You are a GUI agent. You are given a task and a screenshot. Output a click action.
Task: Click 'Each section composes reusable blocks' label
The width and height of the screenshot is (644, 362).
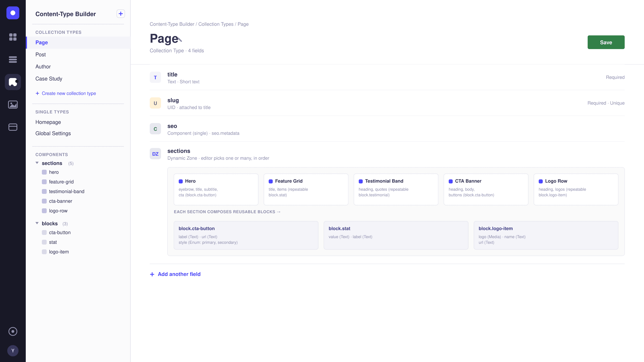227,212
